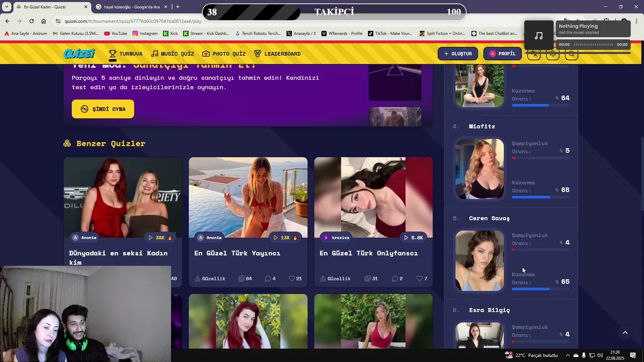644x362 pixels.
Task: Click Güzellik category on Onlyfanscı card
Action: coord(335,279)
